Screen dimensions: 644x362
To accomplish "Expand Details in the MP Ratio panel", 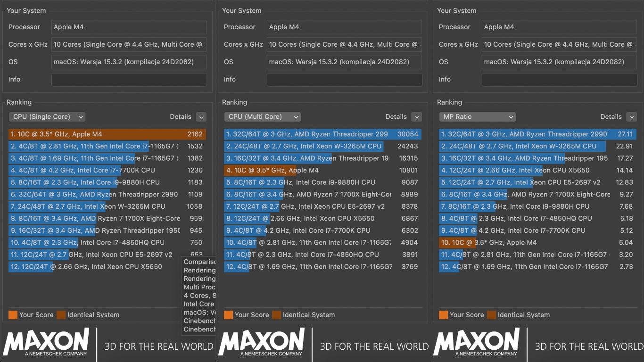I will pos(632,117).
